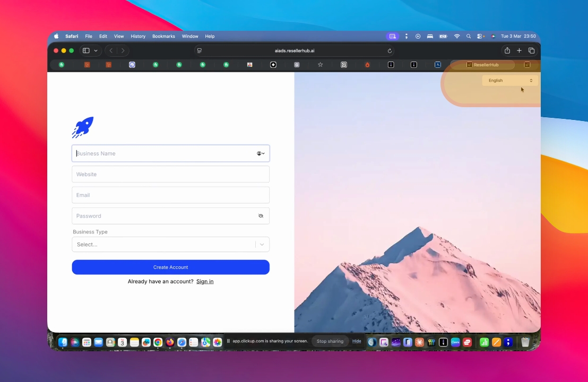Image resolution: width=588 pixels, height=382 pixels.
Task: Click the Hide link in sharing bar
Action: tap(357, 341)
